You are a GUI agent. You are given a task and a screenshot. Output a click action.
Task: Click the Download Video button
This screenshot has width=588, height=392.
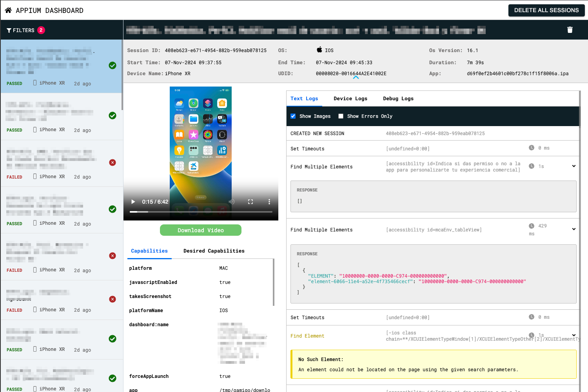coord(200,230)
